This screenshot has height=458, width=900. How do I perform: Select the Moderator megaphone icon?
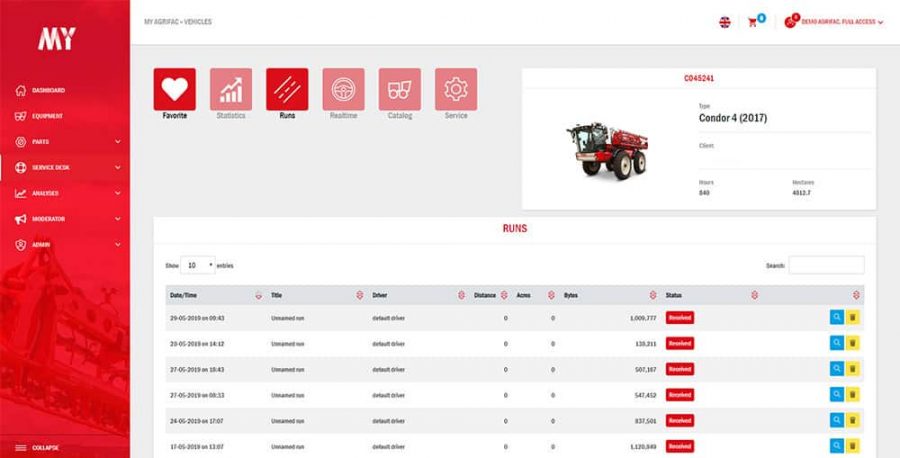(21, 219)
